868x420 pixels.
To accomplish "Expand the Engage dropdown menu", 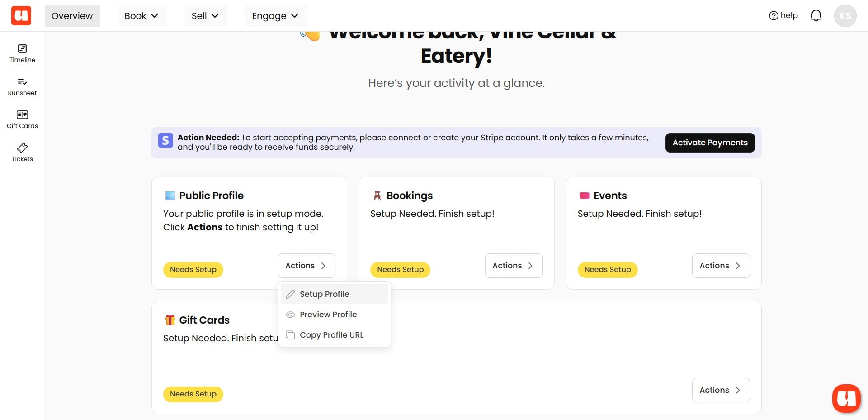I will pyautogui.click(x=276, y=16).
